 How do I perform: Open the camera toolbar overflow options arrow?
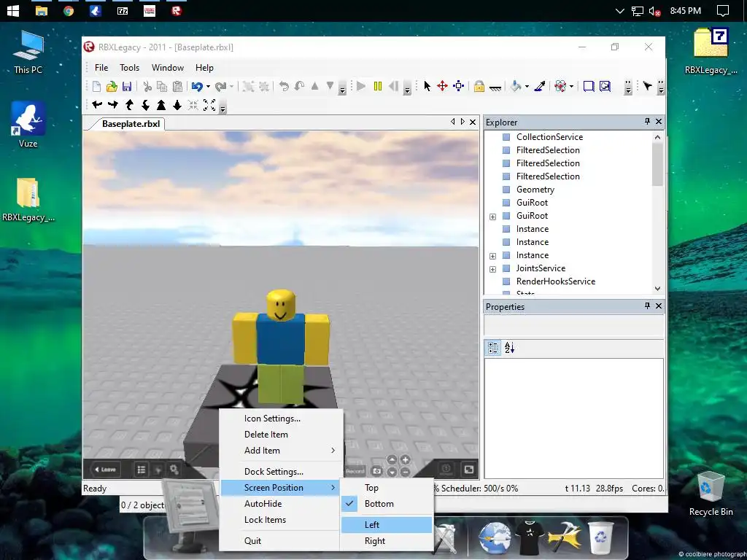[223, 107]
